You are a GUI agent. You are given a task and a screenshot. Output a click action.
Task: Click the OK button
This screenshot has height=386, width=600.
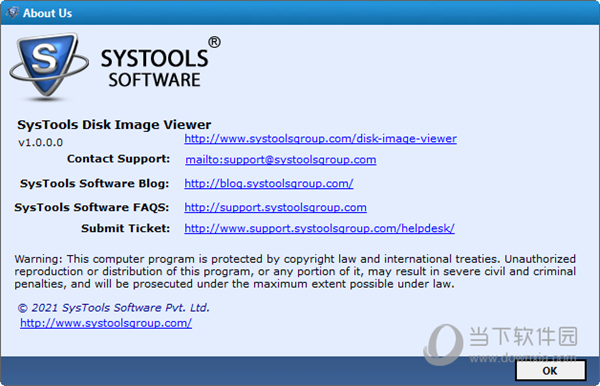[550, 370]
